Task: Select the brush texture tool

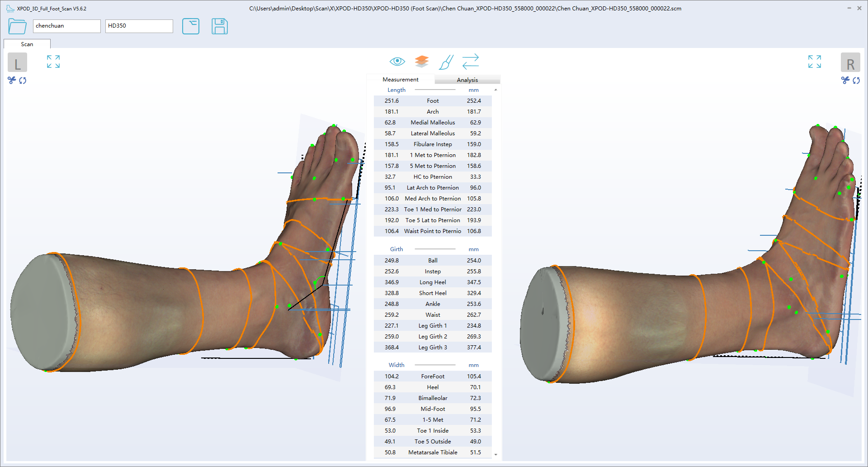Action: point(446,62)
